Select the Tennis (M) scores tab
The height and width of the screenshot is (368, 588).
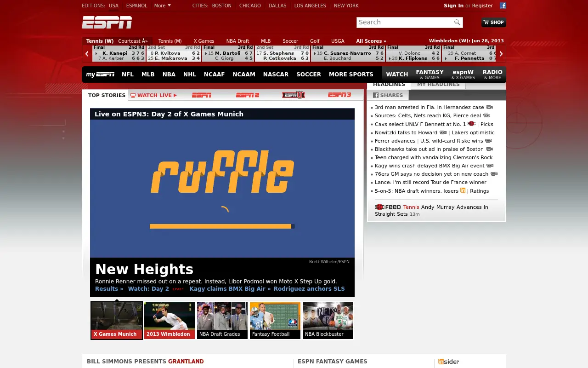tap(170, 41)
